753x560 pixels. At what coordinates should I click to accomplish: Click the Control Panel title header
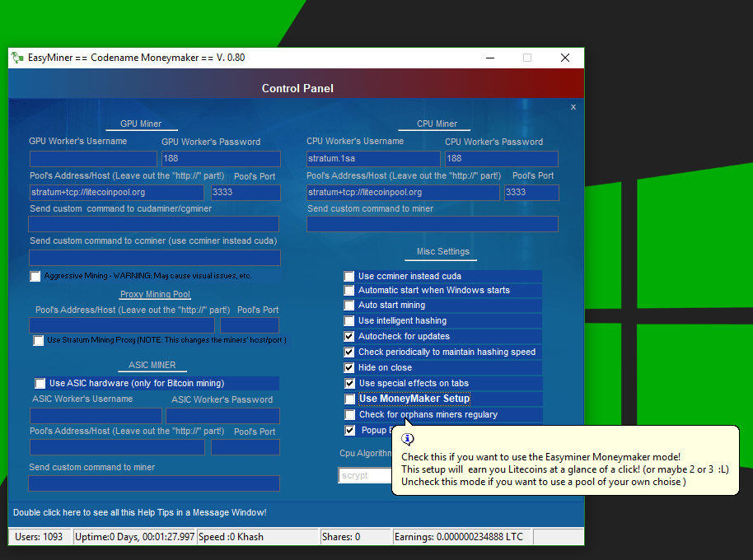pos(297,88)
